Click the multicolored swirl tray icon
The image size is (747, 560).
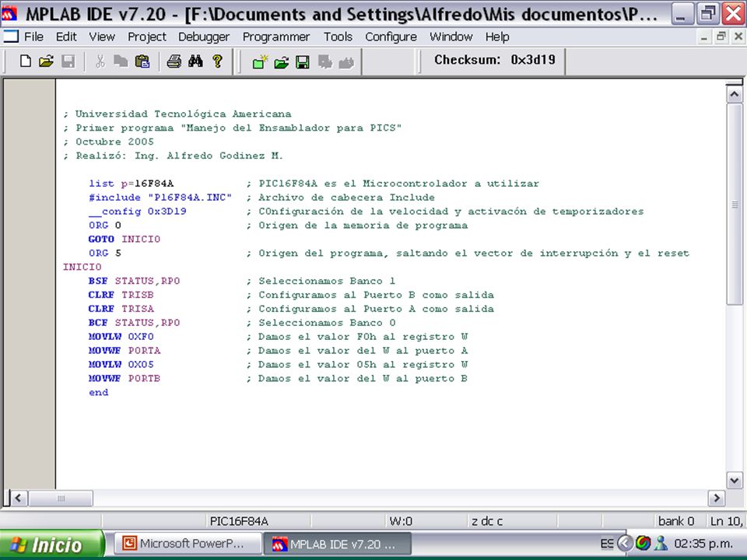(x=643, y=543)
